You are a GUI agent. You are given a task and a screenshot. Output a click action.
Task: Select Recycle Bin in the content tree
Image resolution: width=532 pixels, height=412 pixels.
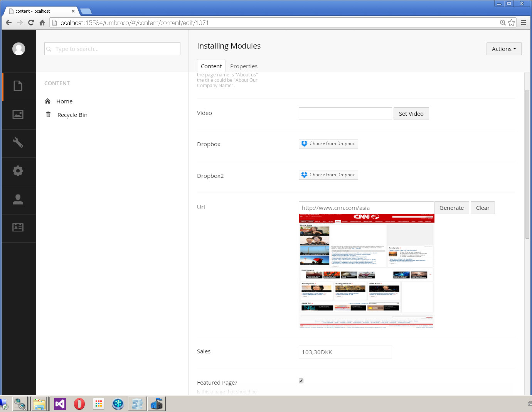coord(72,115)
